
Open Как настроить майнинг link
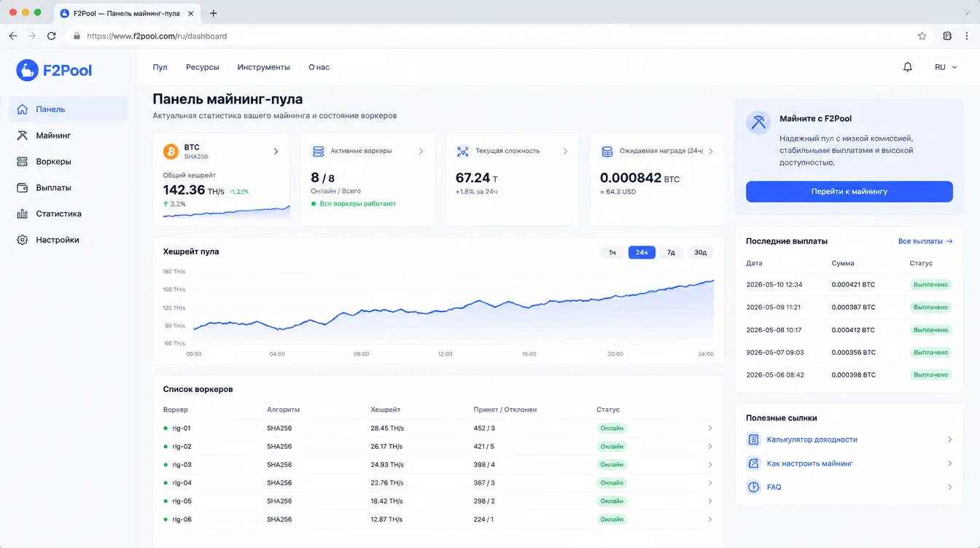click(x=809, y=463)
